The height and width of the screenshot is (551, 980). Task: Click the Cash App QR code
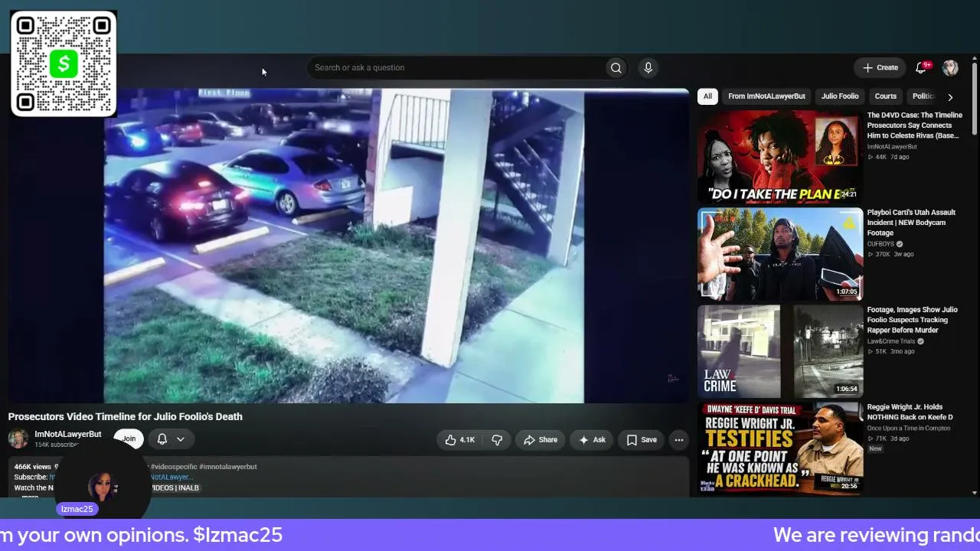pyautogui.click(x=64, y=64)
